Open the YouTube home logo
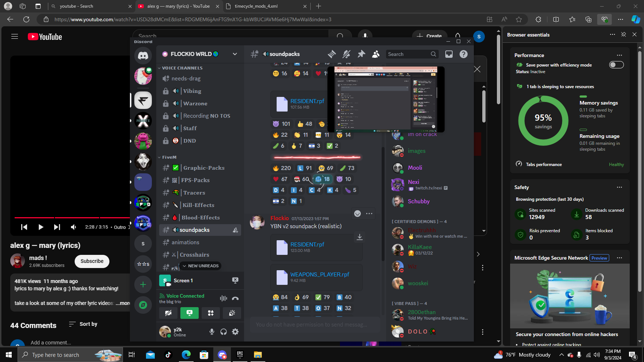 click(x=45, y=37)
